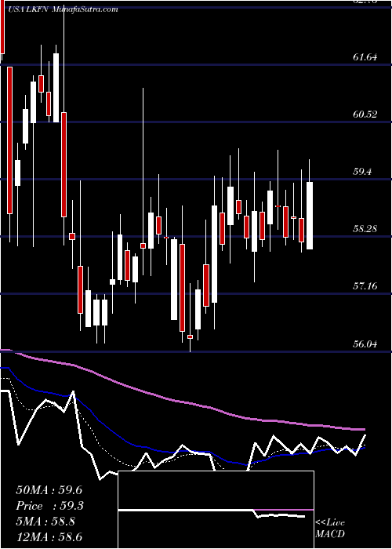
Task: Click the Price : 59.3 readout
Action: point(49,506)
